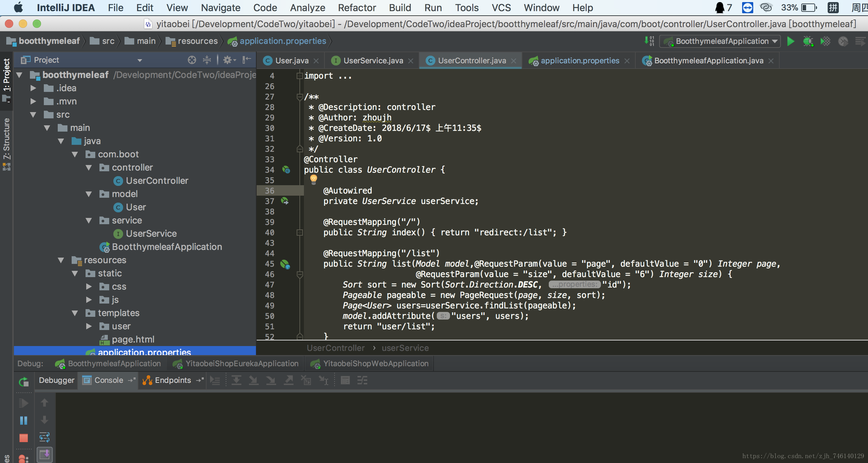Screen dimensions: 868x463
Task: Click userService in editor breadcrumb
Action: click(405, 348)
